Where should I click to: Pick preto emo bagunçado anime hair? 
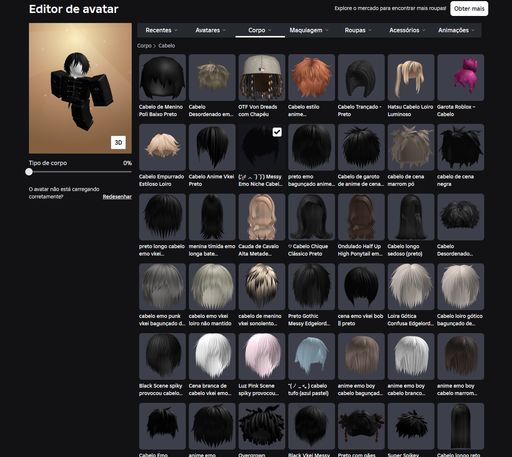click(x=311, y=147)
